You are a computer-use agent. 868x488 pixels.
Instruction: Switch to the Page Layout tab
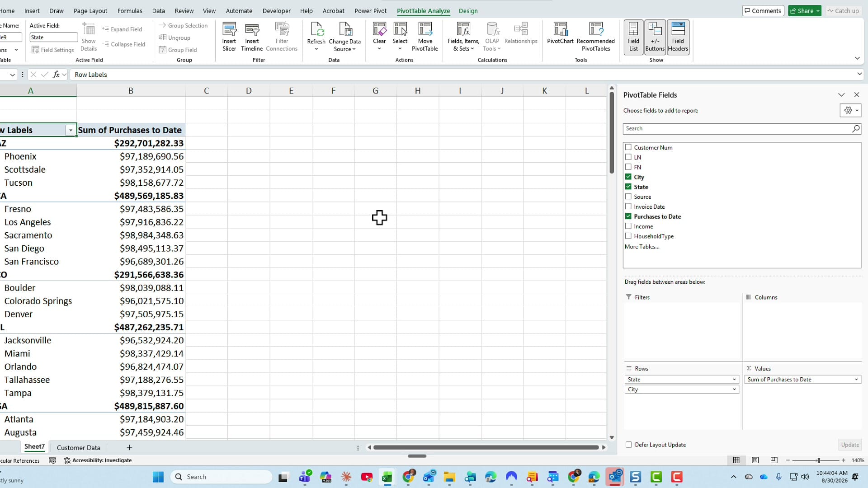[90, 11]
